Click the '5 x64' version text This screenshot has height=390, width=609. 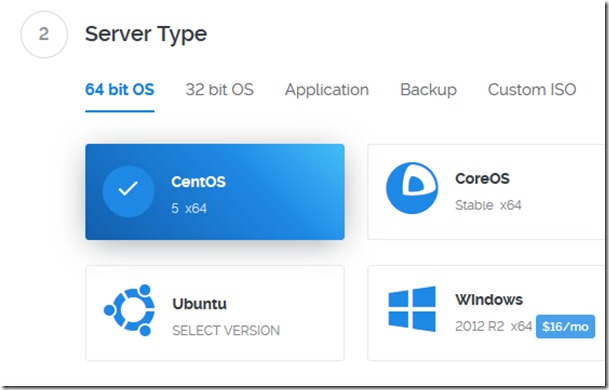click(189, 209)
